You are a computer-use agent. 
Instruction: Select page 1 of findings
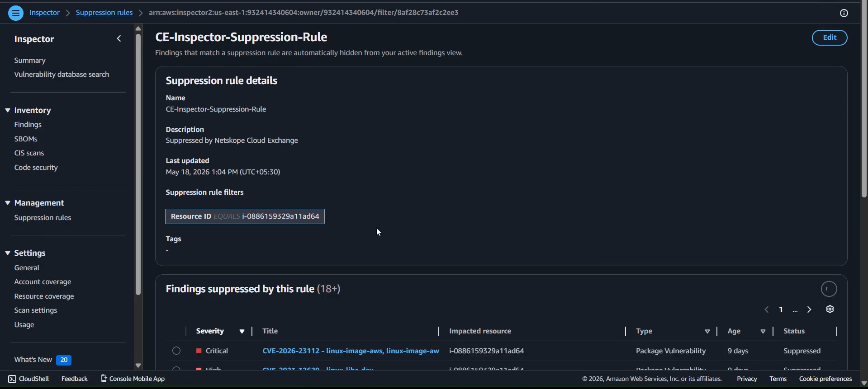pyautogui.click(x=781, y=309)
